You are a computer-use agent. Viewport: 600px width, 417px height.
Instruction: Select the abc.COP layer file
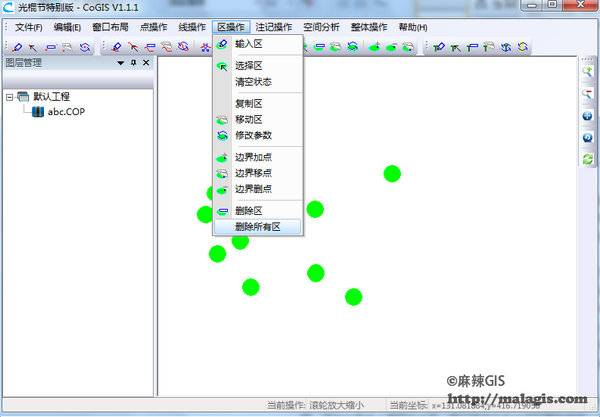click(66, 112)
